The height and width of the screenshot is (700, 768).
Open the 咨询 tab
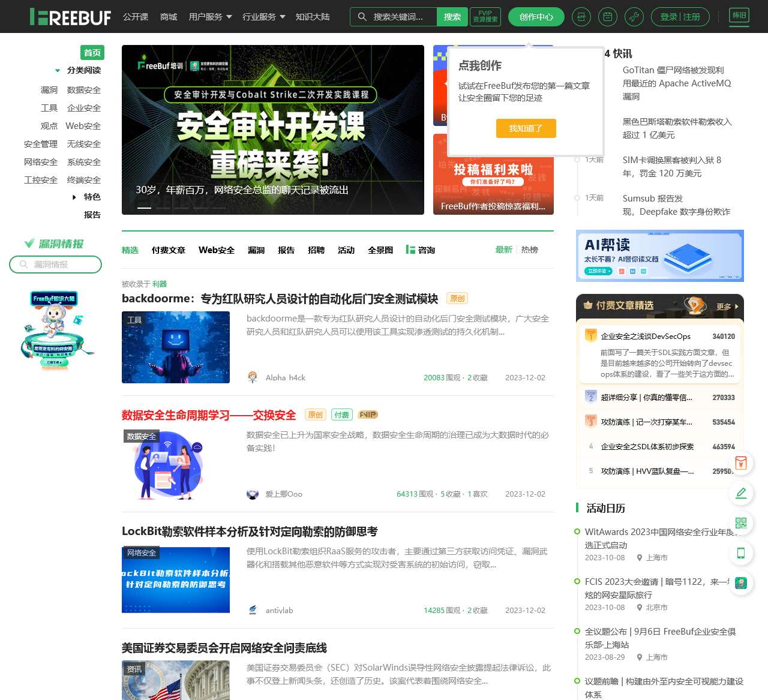(x=421, y=250)
